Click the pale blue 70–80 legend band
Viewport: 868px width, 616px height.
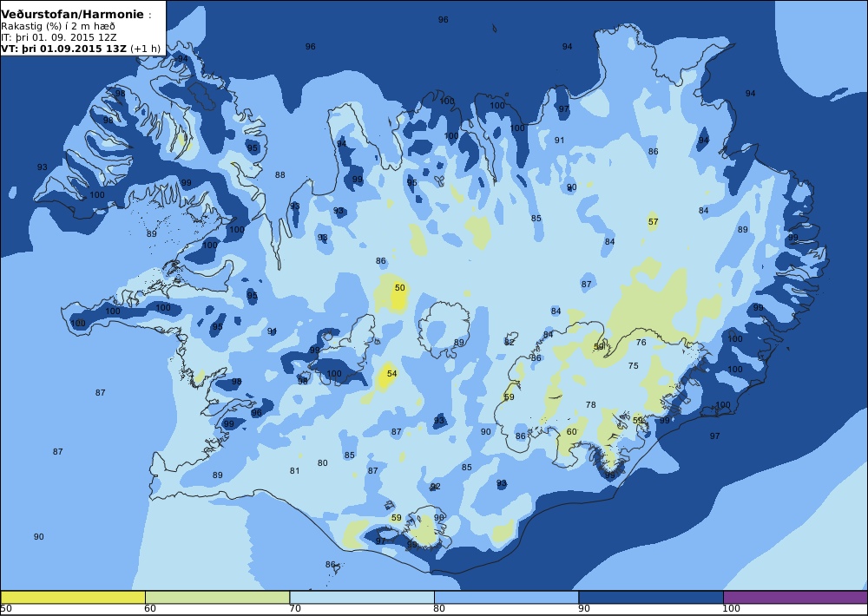pyautogui.click(x=361, y=597)
